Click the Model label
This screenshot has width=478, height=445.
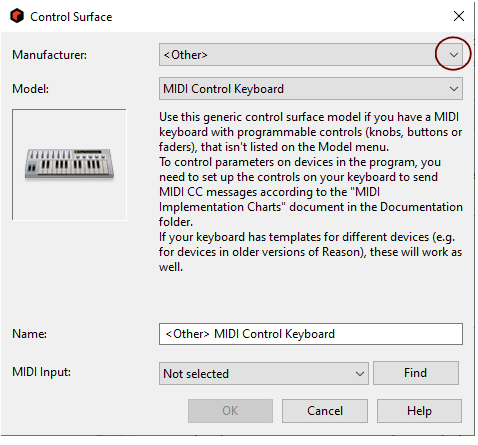click(x=30, y=89)
